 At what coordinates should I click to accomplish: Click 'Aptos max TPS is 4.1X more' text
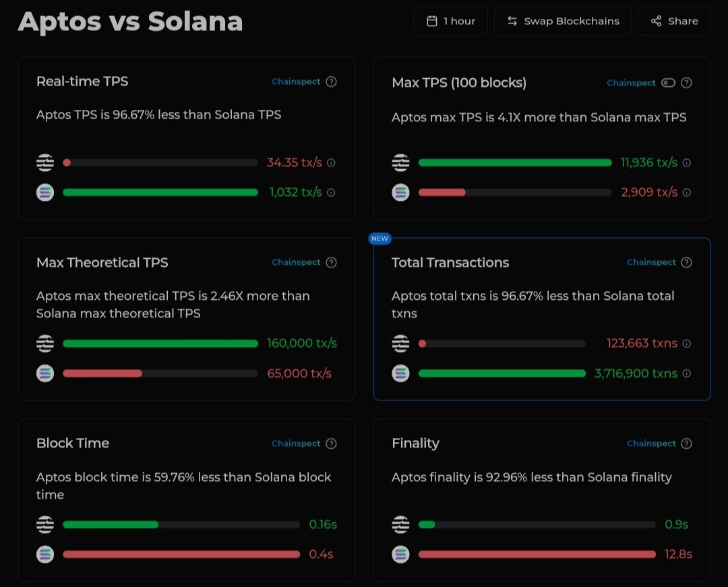point(539,117)
